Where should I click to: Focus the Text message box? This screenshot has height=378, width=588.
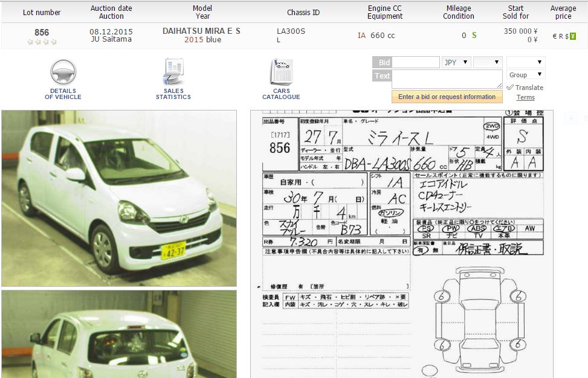pyautogui.click(x=447, y=79)
